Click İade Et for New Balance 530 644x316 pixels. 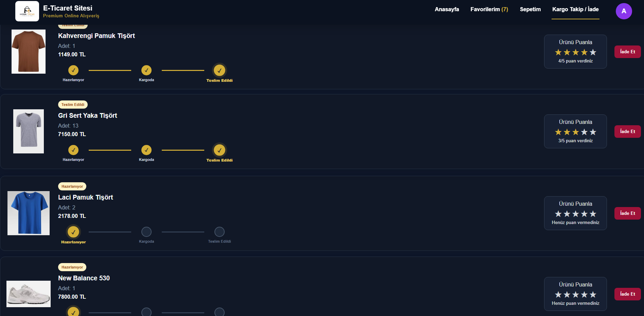pos(627,294)
